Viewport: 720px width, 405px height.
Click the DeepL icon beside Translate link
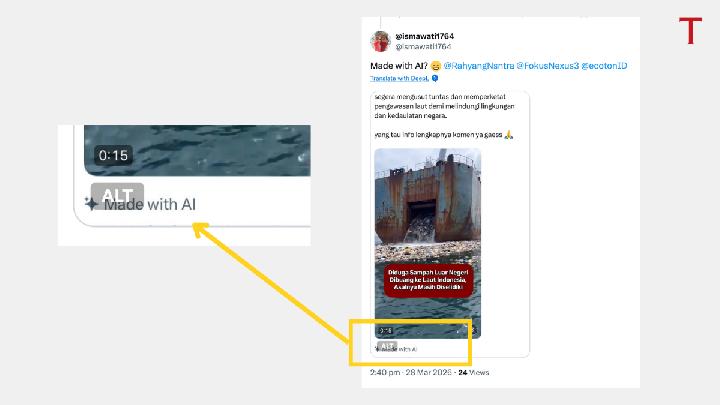[x=435, y=79]
